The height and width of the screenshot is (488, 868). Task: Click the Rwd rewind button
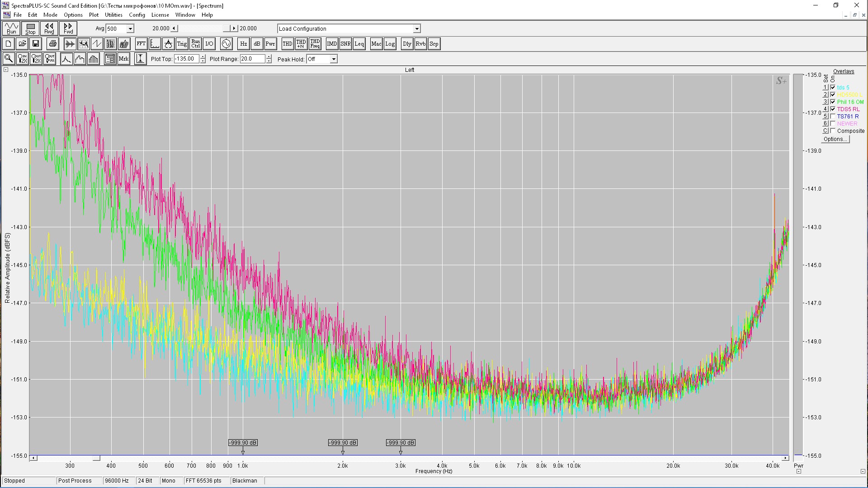49,28
